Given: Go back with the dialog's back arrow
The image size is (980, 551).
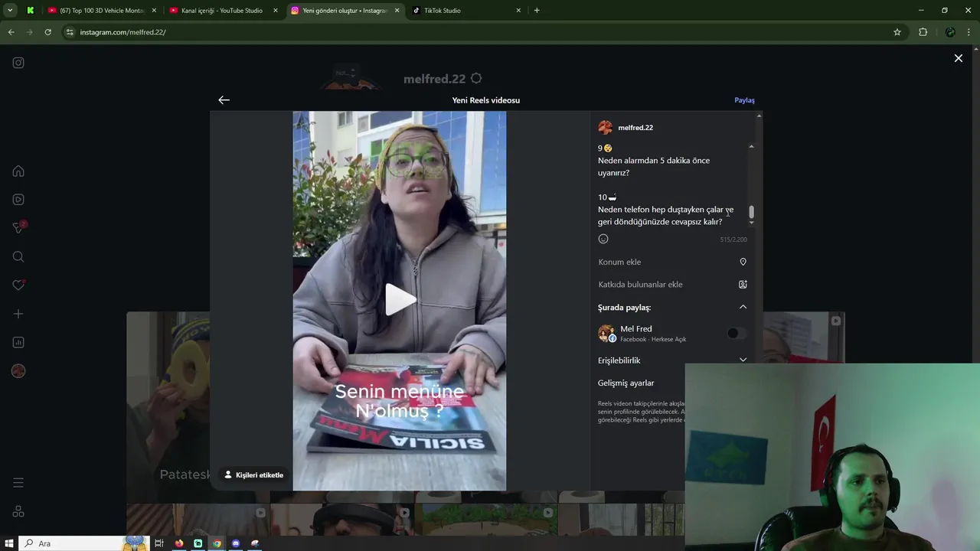Looking at the screenshot, I should point(224,100).
